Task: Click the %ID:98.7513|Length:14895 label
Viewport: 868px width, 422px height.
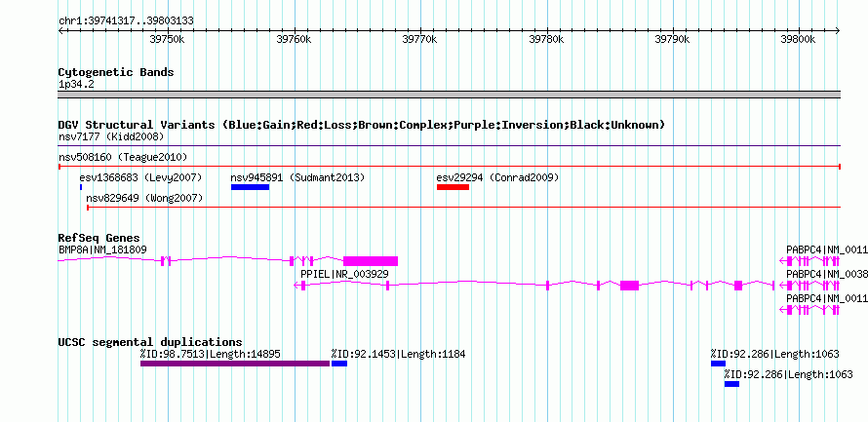Action: pyautogui.click(x=210, y=354)
